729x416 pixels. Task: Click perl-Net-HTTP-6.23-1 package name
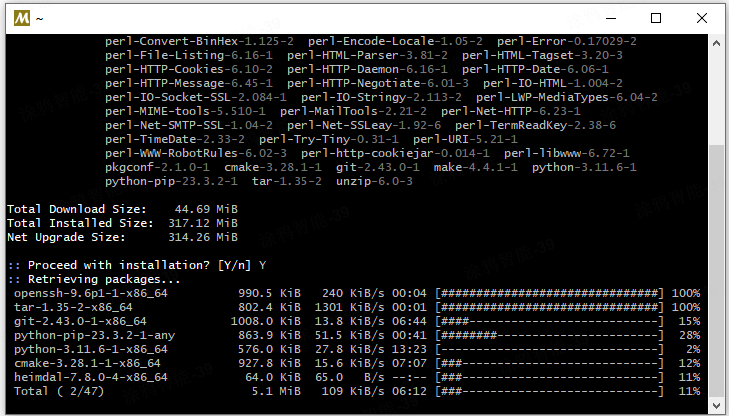(x=510, y=111)
